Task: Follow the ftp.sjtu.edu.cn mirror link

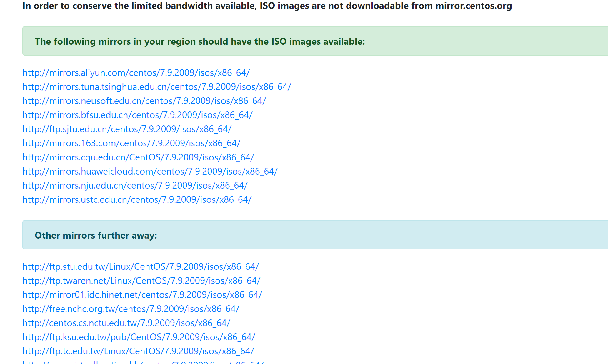Action: (x=127, y=129)
